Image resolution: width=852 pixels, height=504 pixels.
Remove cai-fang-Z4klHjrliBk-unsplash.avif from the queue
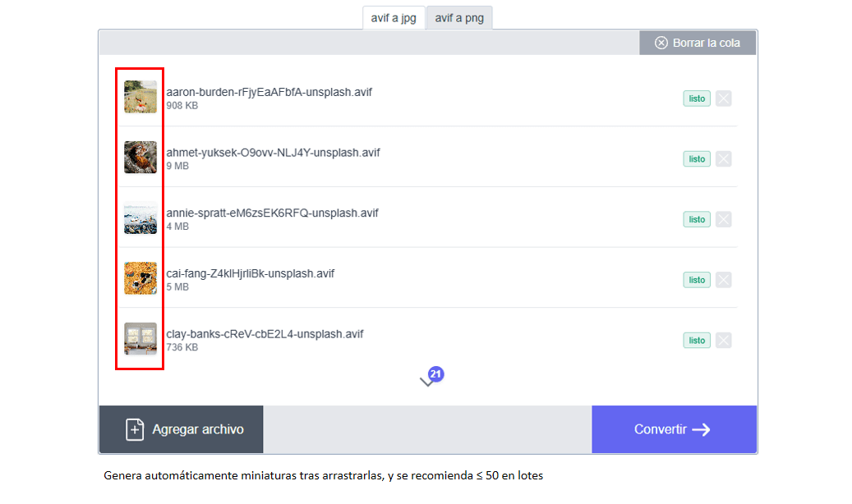724,280
